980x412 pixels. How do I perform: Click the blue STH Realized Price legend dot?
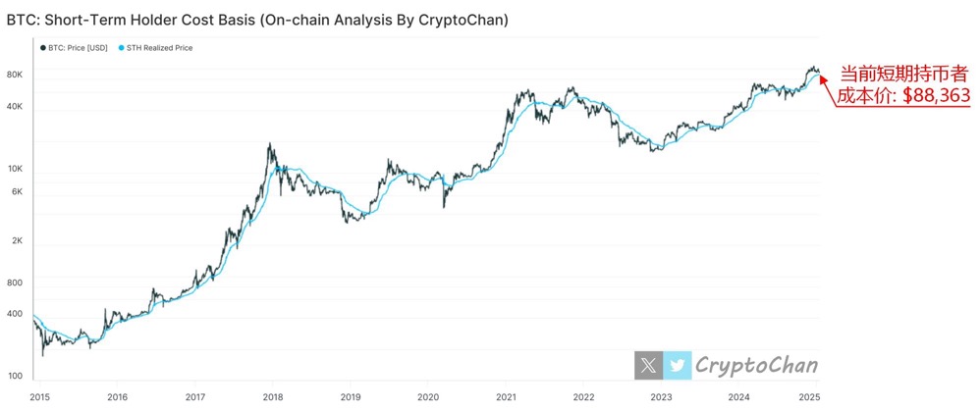[122, 47]
